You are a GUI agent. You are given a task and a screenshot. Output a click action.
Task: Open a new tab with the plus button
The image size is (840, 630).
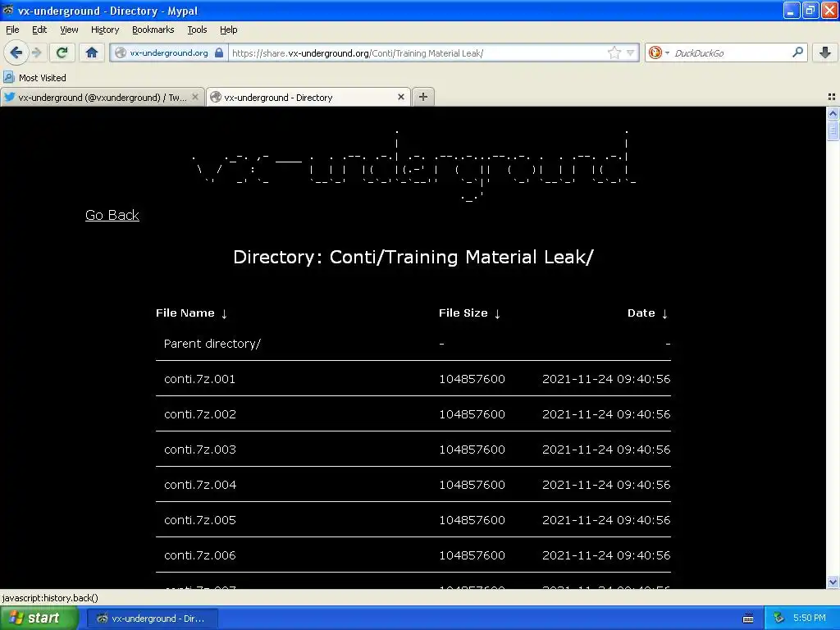point(423,97)
